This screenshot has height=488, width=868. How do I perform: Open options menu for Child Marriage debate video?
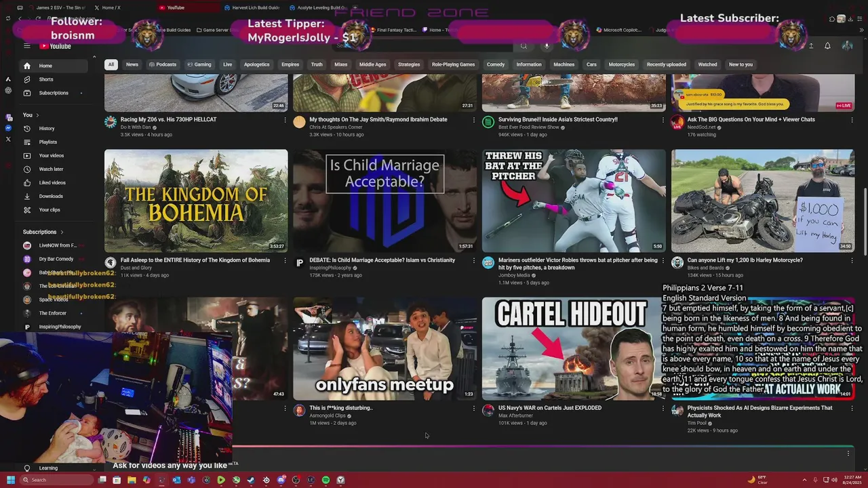coord(474,261)
